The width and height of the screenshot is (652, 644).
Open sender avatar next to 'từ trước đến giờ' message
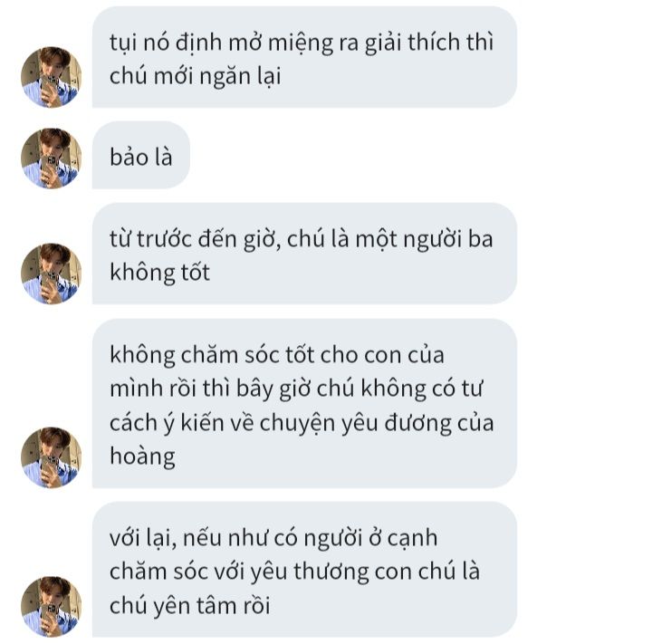click(x=51, y=274)
